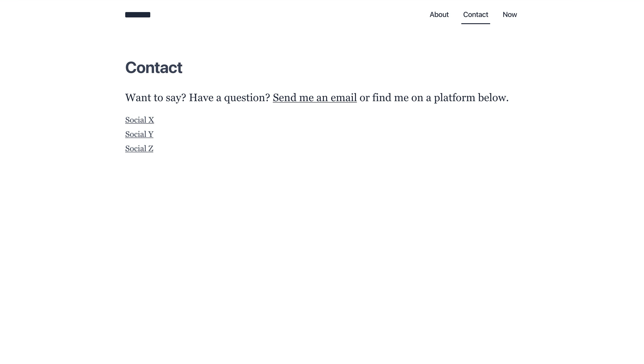Image resolution: width=644 pixels, height=364 pixels.
Task: Click the "Want to say?" text
Action: 155,98
